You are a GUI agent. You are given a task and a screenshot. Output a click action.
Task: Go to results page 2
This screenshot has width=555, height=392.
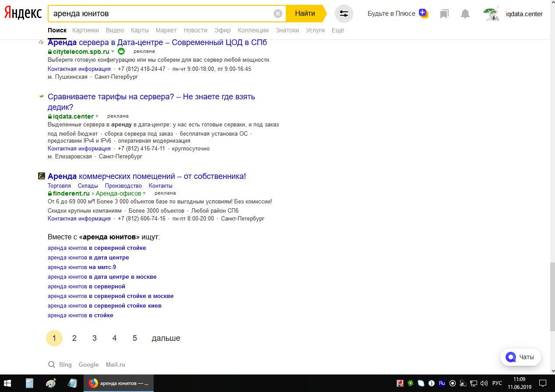(x=74, y=338)
